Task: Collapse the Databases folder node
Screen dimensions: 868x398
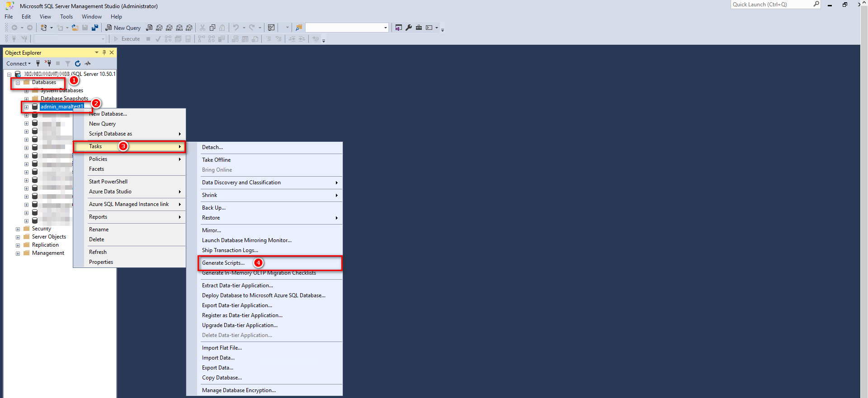Action: 18,83
